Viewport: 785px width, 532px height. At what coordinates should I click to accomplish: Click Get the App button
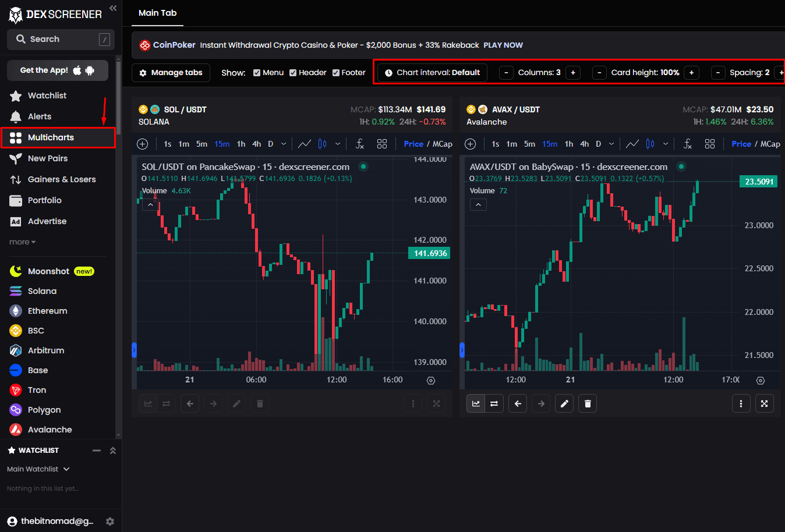pyautogui.click(x=58, y=70)
